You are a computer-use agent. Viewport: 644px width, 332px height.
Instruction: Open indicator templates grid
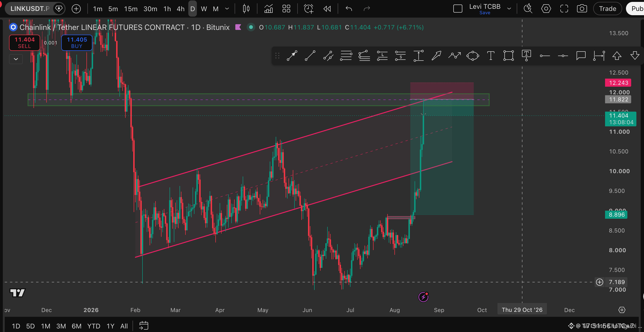(x=286, y=9)
